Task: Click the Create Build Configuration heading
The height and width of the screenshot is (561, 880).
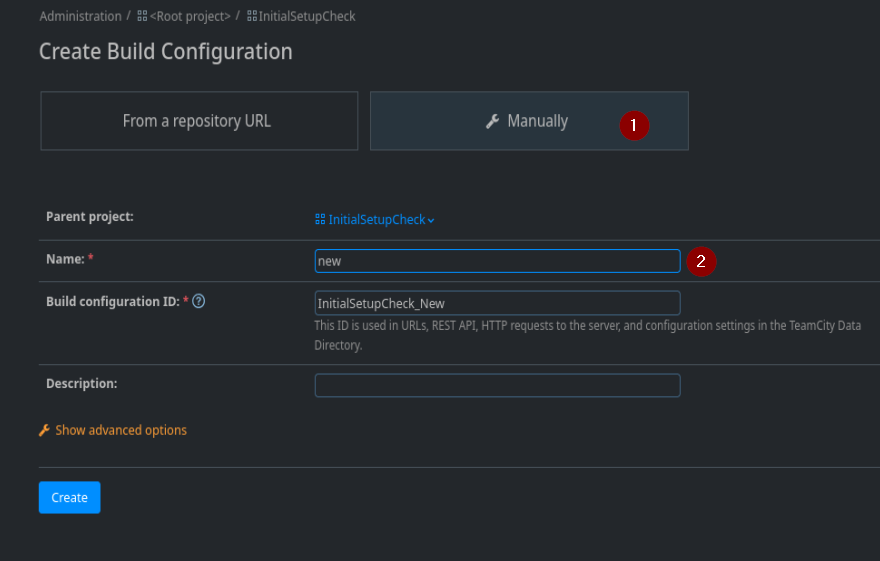Action: point(166,52)
